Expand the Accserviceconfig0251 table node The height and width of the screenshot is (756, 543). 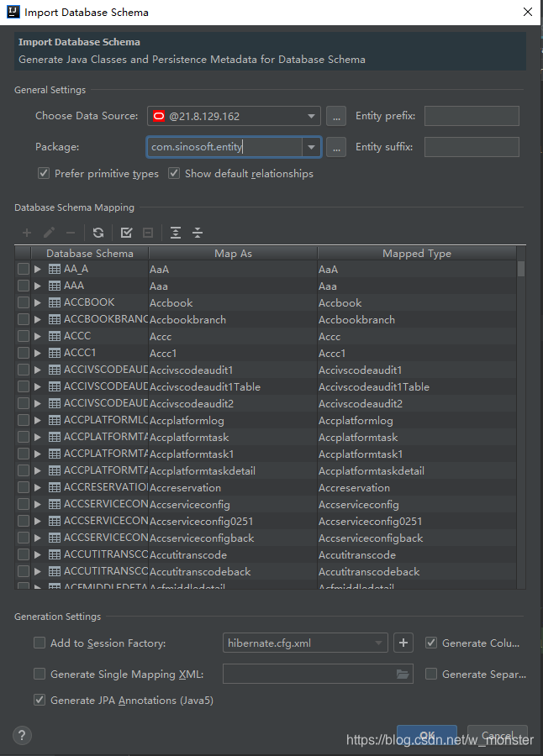click(x=38, y=521)
